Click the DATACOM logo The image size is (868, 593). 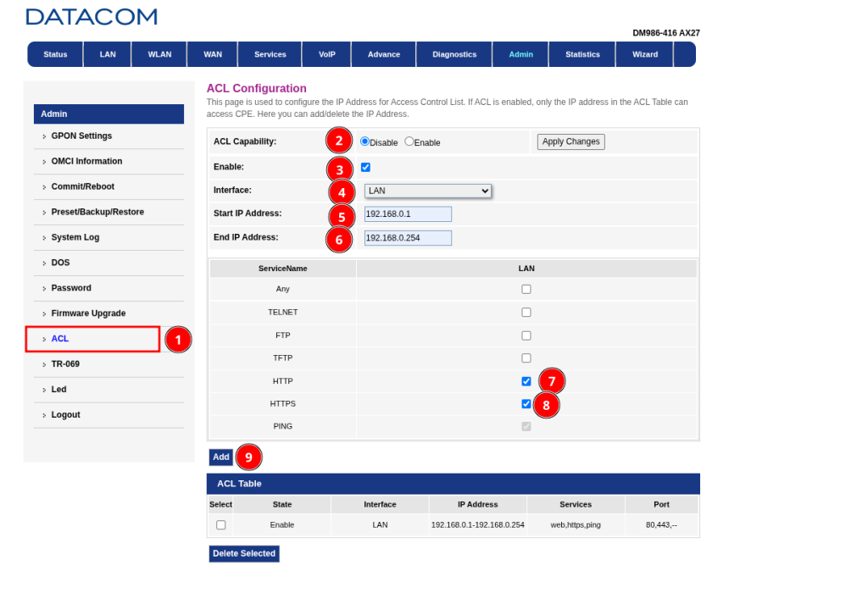tap(92, 17)
